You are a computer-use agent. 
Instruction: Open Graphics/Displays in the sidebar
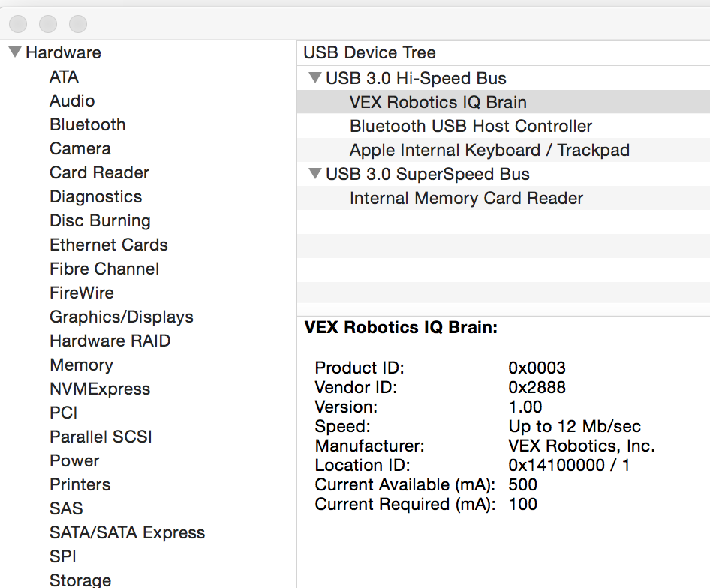tap(122, 316)
